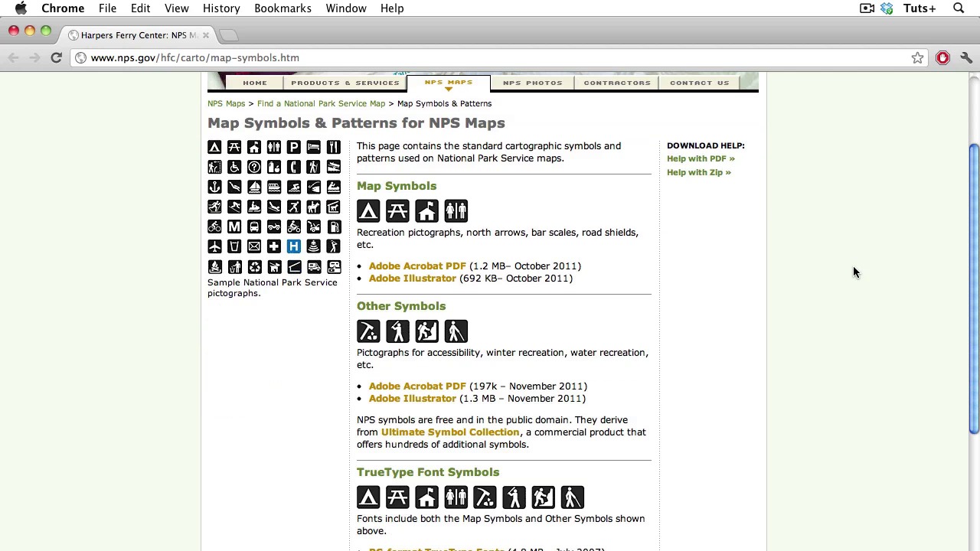Click the golfer pictograph in sample grid

pos(334,246)
